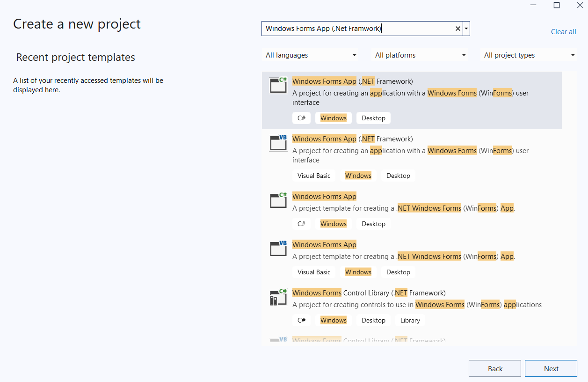The height and width of the screenshot is (382, 588).
Task: Click the partially visible VB Control Library icon
Action: click(x=278, y=339)
